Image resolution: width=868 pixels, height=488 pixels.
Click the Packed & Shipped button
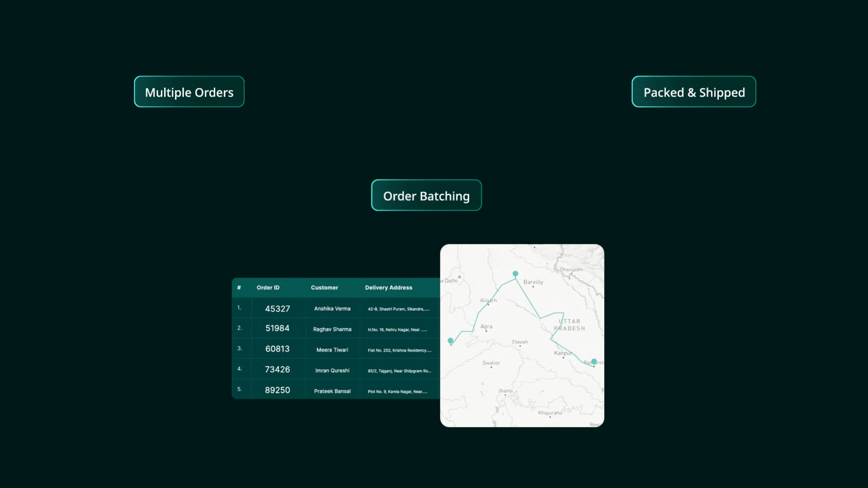coord(693,92)
